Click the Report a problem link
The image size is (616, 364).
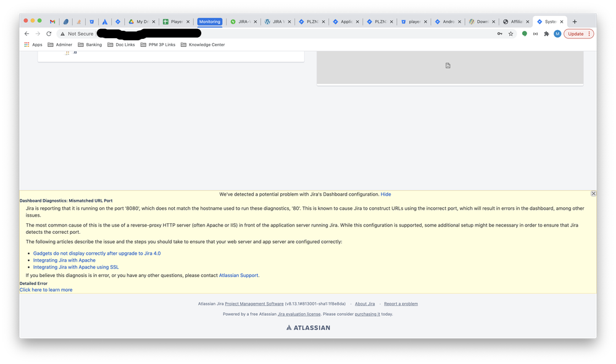(401, 304)
